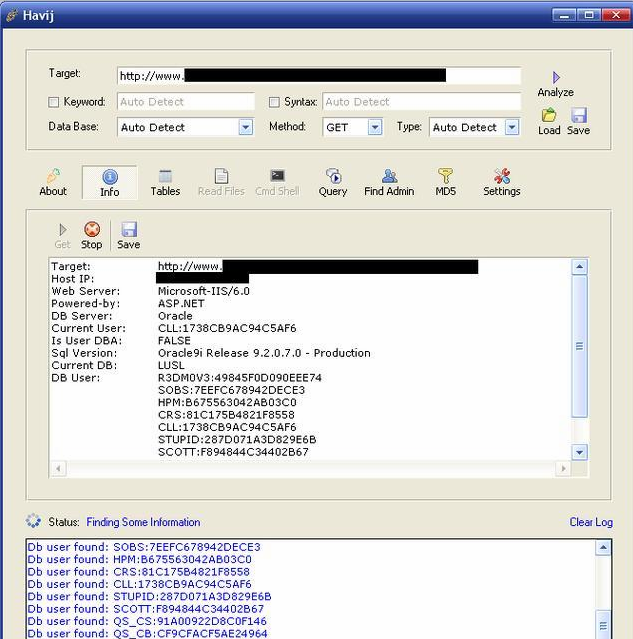Click the info panel vertical scrollbar thumb

[x=579, y=346]
